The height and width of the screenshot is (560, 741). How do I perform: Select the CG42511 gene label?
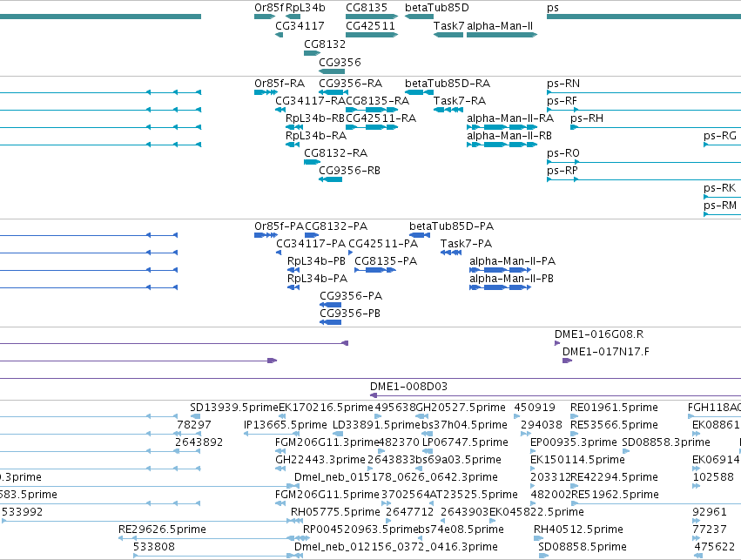coord(370,25)
